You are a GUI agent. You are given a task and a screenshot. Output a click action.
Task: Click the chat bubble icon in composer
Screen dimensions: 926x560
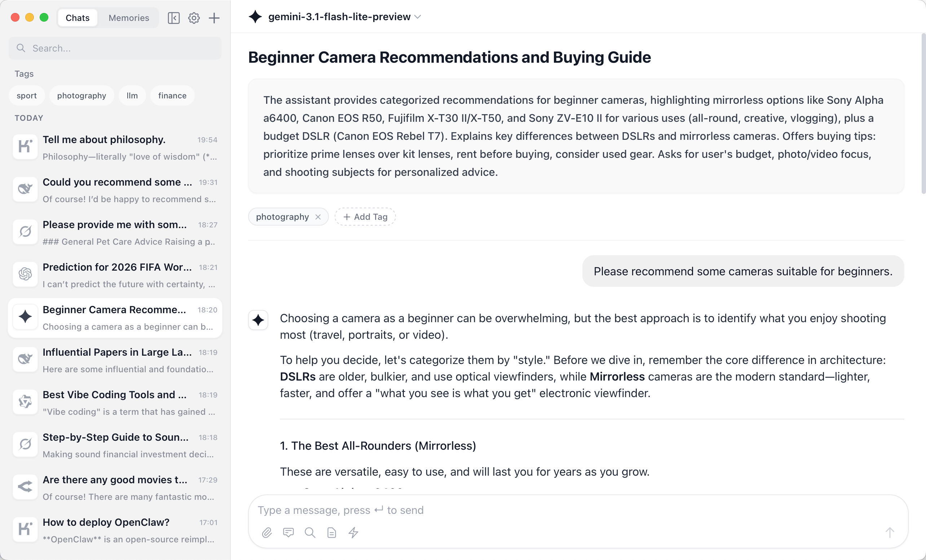[x=288, y=532]
